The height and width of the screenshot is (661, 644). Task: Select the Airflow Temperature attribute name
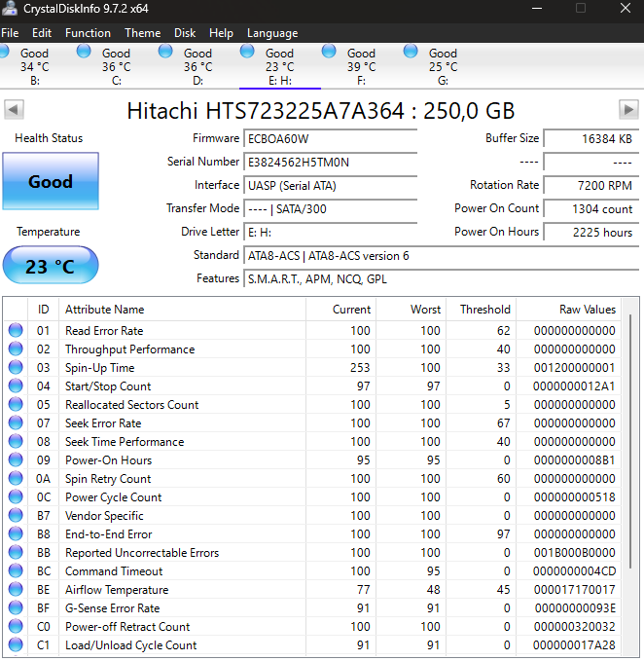pyautogui.click(x=117, y=590)
